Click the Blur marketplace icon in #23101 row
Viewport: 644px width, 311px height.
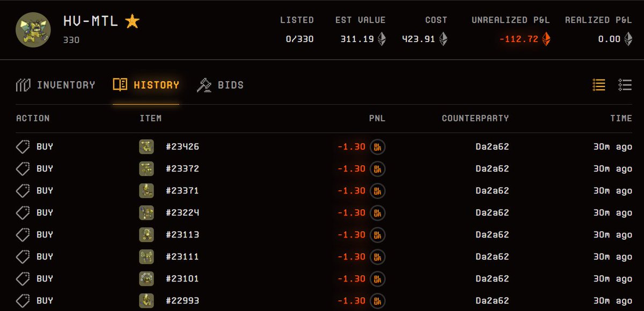pyautogui.click(x=378, y=279)
